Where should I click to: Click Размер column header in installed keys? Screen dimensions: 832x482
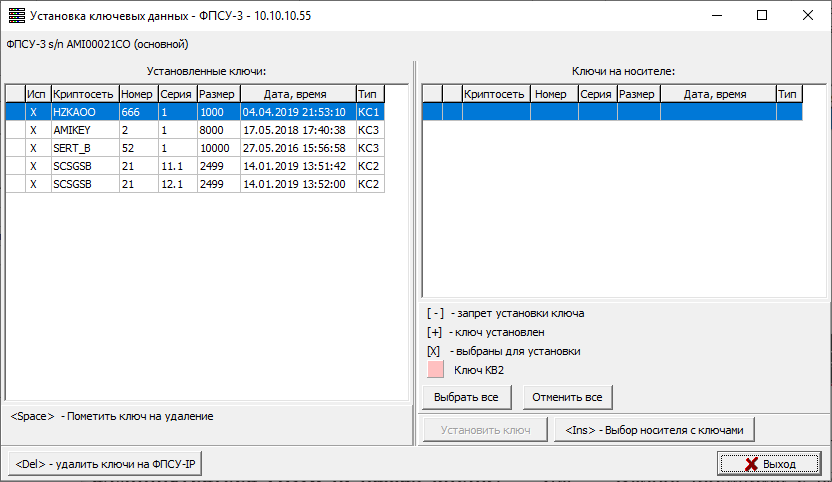coord(218,94)
